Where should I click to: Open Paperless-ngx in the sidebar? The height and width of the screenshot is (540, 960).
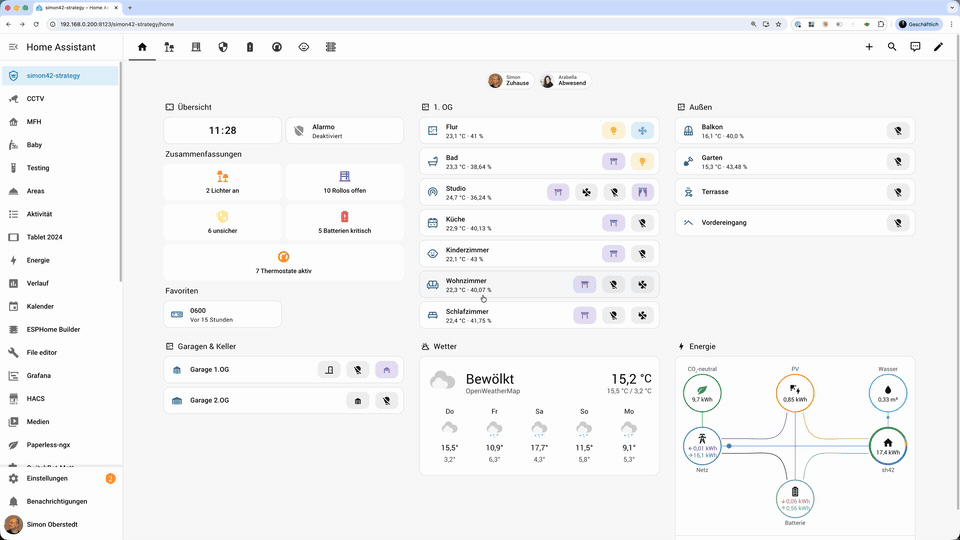pyautogui.click(x=60, y=445)
